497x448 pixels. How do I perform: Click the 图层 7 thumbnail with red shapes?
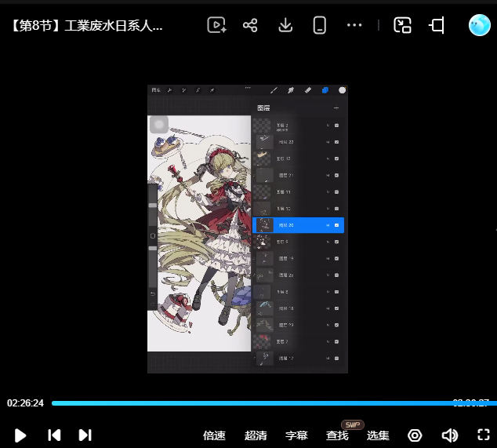[x=263, y=341]
